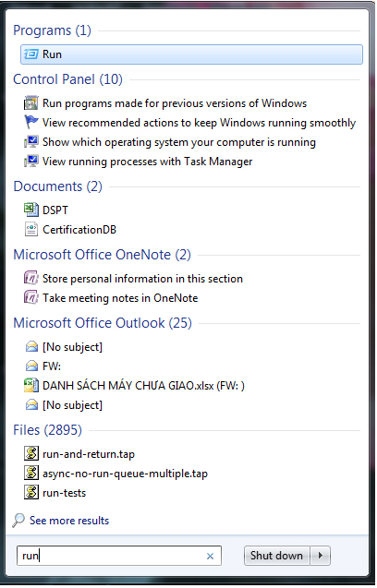
Task: Open the Control Panel (10) results group
Action: [68, 79]
